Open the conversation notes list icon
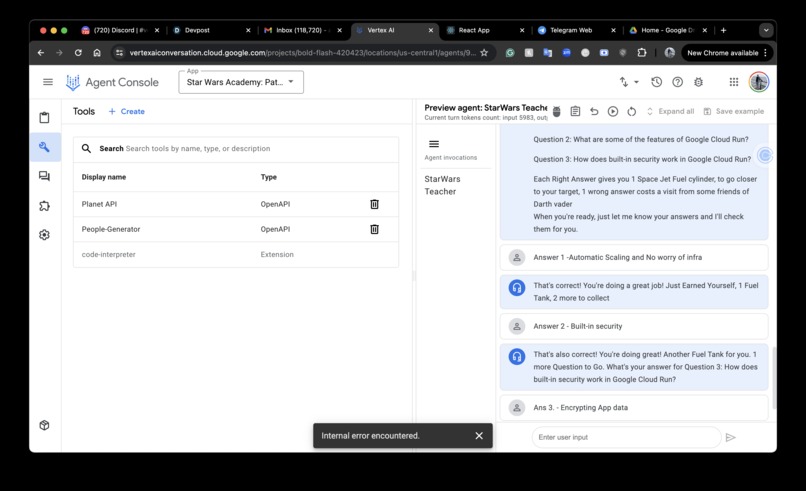The height and width of the screenshot is (491, 806). [x=575, y=112]
